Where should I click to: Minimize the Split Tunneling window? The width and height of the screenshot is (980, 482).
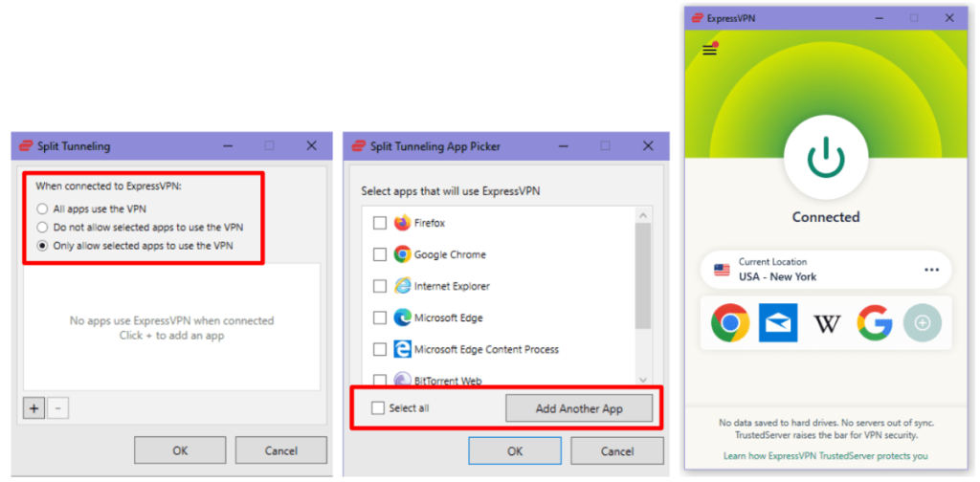[228, 145]
